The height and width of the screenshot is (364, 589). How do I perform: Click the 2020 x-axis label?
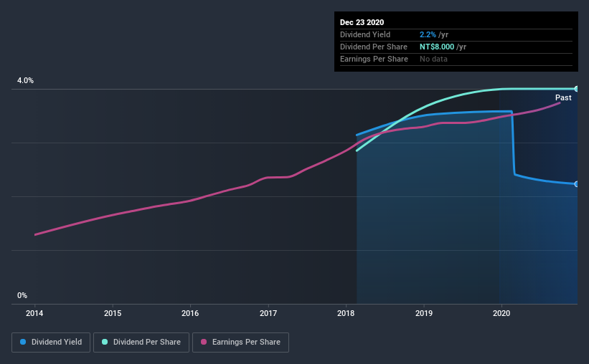(501, 313)
